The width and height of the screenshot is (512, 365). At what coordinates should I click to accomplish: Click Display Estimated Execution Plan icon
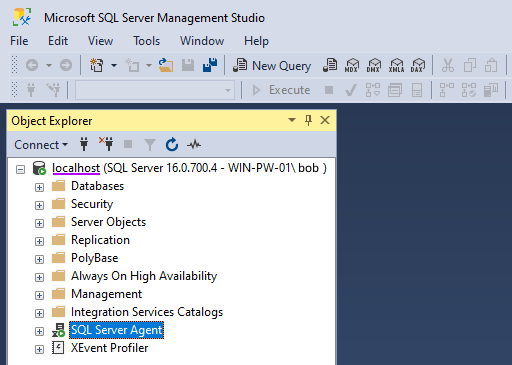373,90
